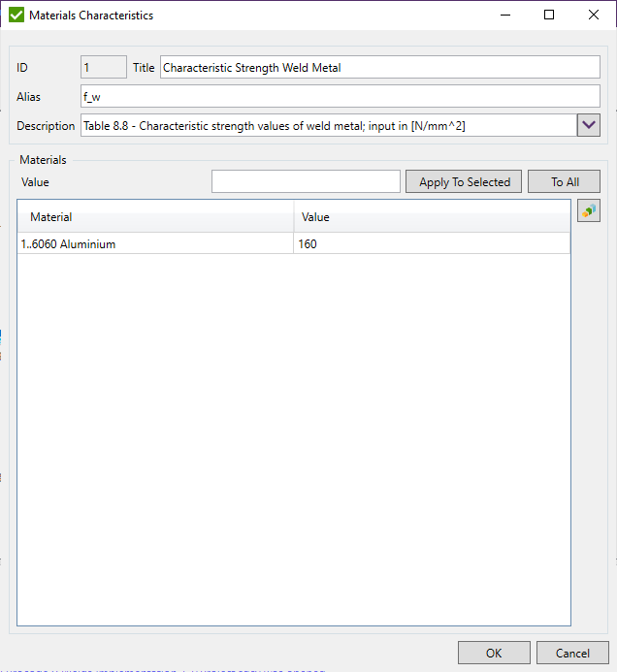Viewport: 617px width, 672px height.
Task: Select the 1..6060 Aluminium row
Action: coord(155,244)
